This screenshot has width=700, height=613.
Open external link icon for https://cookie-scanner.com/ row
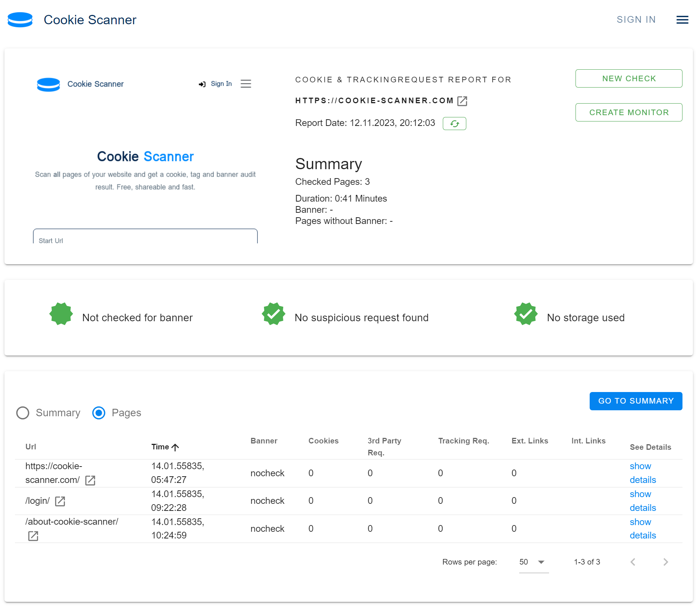[90, 480]
